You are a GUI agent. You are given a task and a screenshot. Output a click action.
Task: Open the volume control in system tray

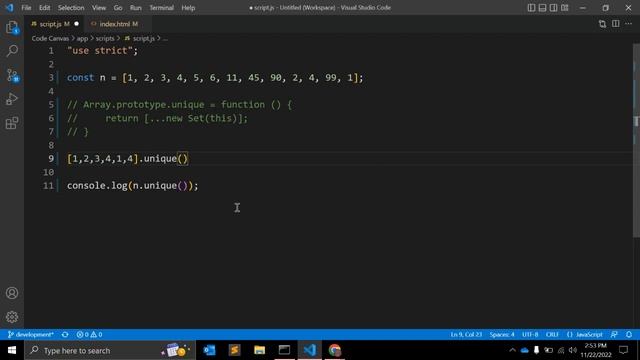click(573, 350)
